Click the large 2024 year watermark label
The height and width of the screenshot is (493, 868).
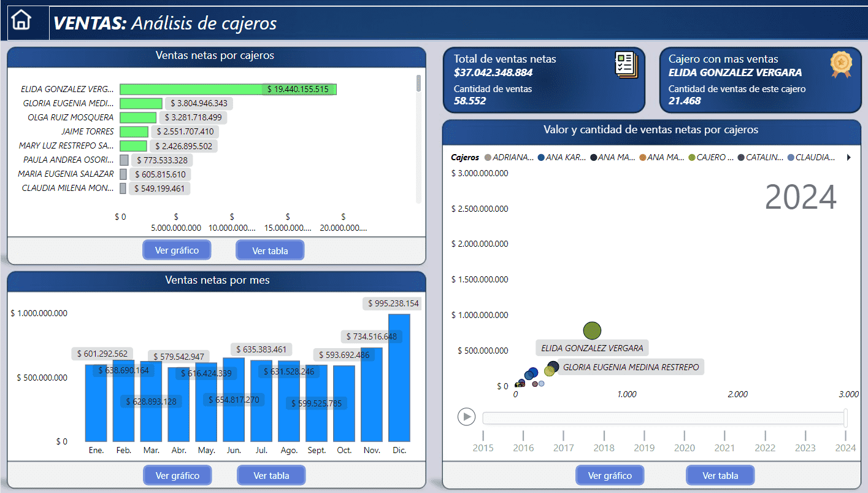pyautogui.click(x=801, y=197)
